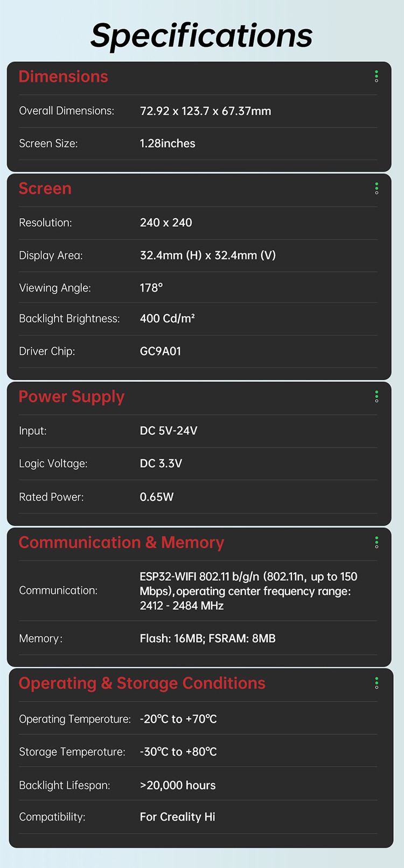Viewport: 404px width, 868px height.
Task: Click the Power Supply heading
Action: click(72, 397)
